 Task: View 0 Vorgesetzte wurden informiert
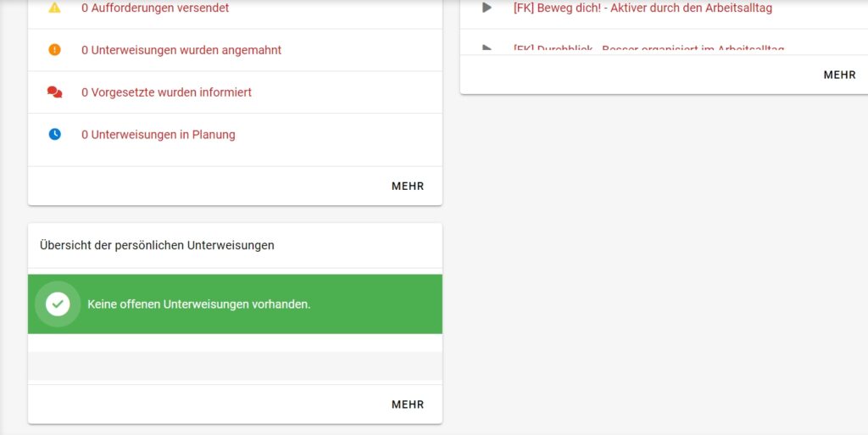(166, 92)
